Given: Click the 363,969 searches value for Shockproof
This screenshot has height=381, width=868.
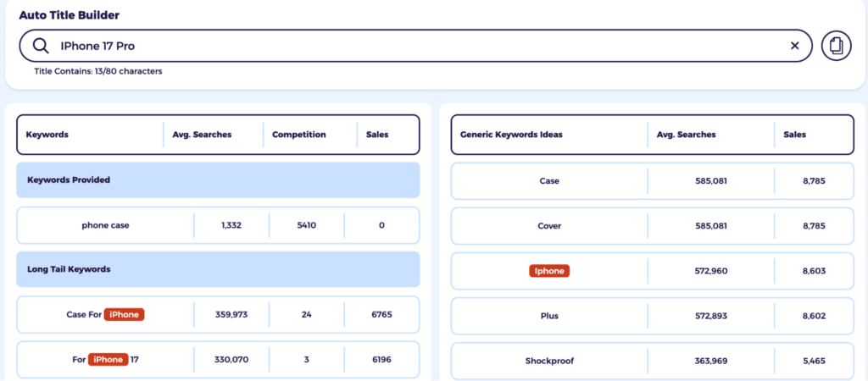Looking at the screenshot, I should tap(711, 361).
